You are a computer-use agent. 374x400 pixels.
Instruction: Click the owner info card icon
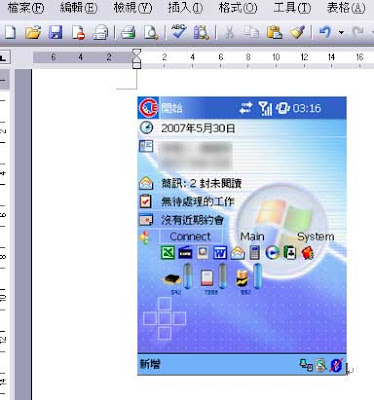[146, 146]
